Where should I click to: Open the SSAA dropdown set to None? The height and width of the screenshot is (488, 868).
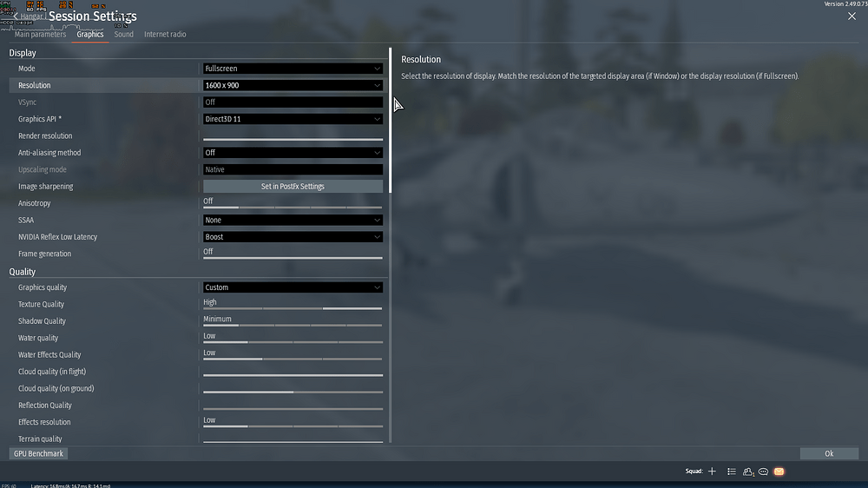pos(293,220)
